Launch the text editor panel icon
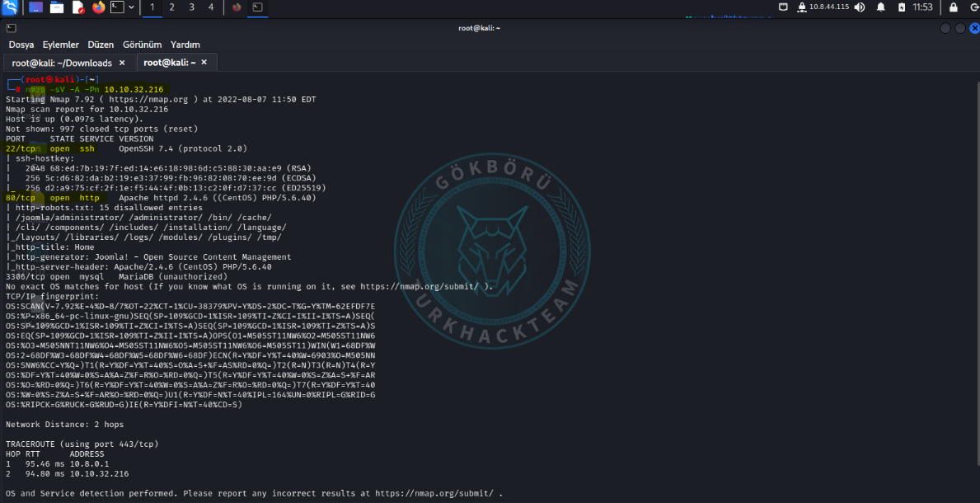 coord(77,7)
